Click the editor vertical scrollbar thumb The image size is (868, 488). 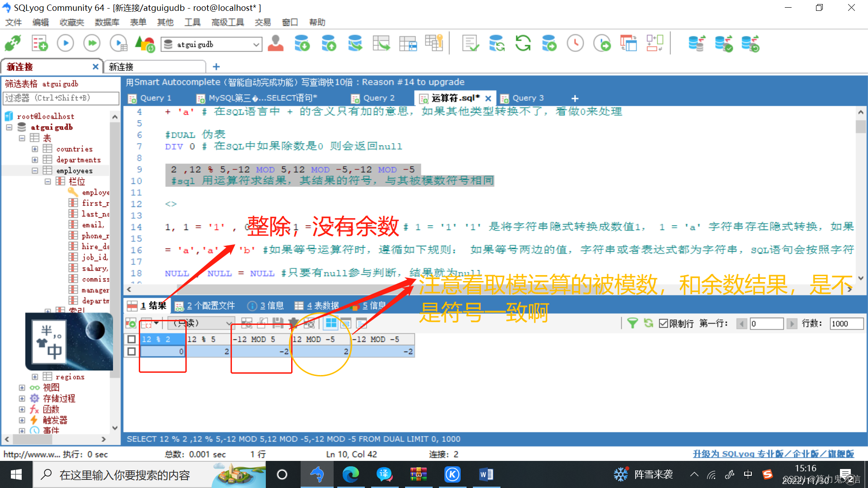tap(860, 127)
